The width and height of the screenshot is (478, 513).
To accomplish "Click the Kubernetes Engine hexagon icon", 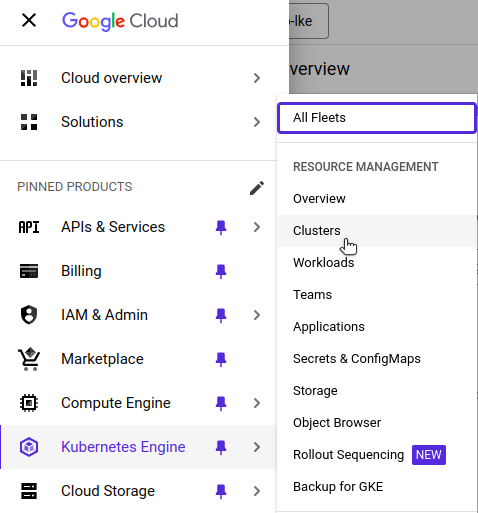I will tap(29, 447).
